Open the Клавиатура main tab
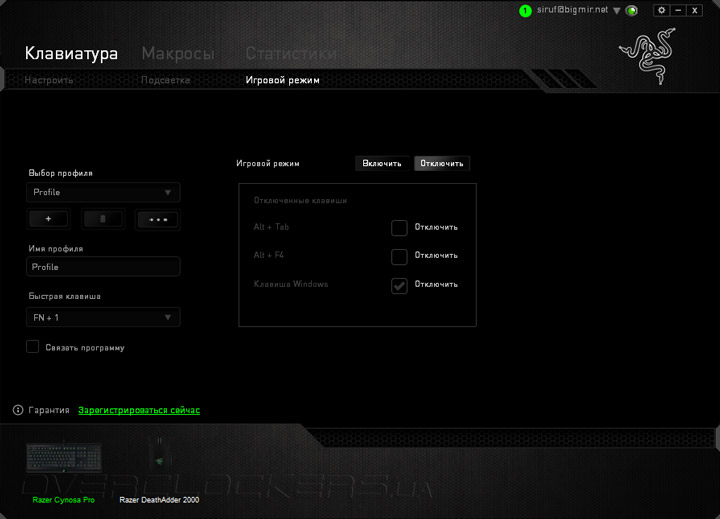Viewport: 720px width, 519px height. tap(71, 53)
